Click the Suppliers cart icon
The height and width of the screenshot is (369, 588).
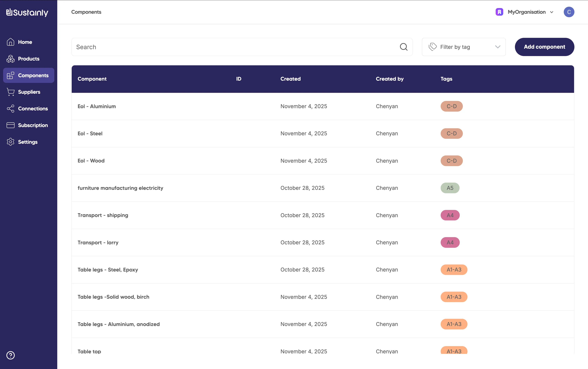click(10, 92)
